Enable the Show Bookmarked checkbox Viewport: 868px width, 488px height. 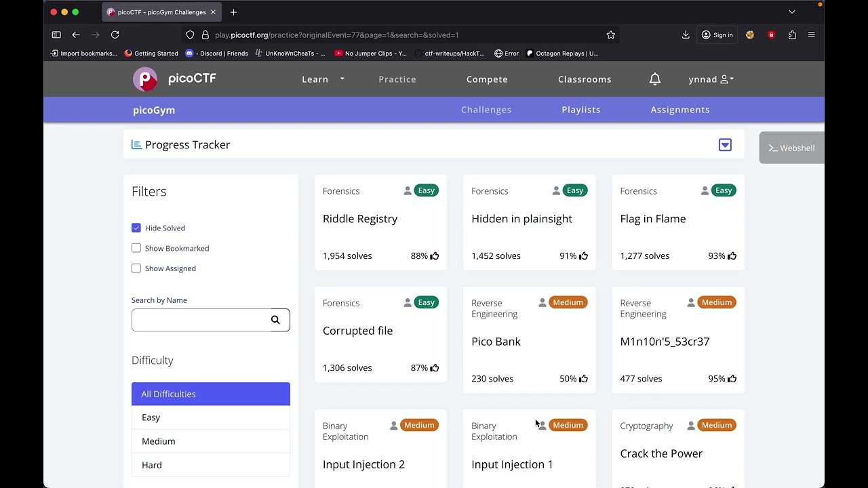pyautogui.click(x=136, y=248)
